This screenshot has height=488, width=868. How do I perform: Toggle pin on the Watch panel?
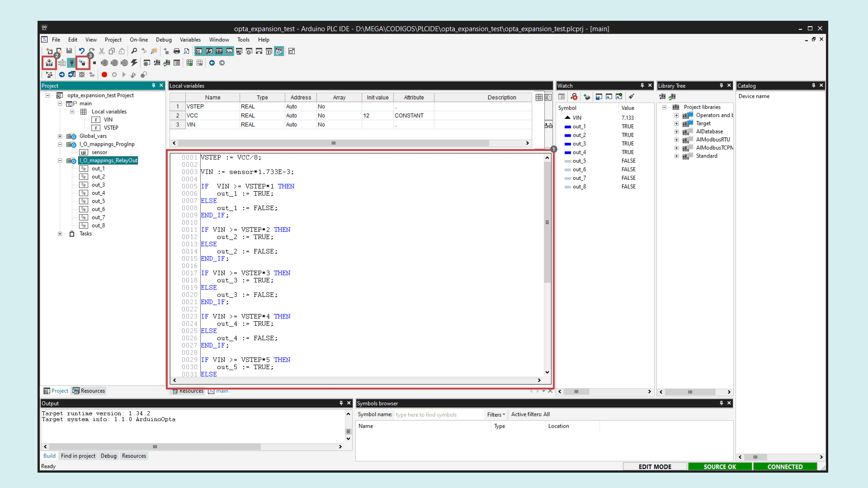coord(642,86)
